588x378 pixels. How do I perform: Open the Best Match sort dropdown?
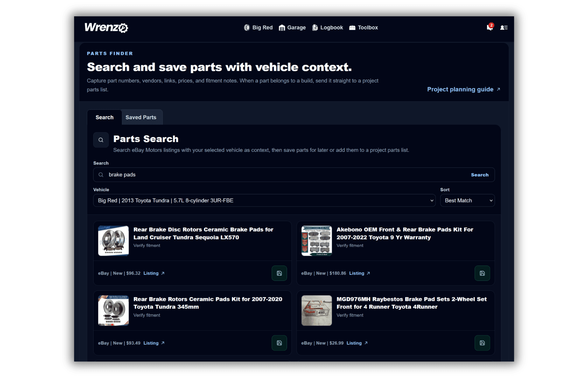point(467,200)
